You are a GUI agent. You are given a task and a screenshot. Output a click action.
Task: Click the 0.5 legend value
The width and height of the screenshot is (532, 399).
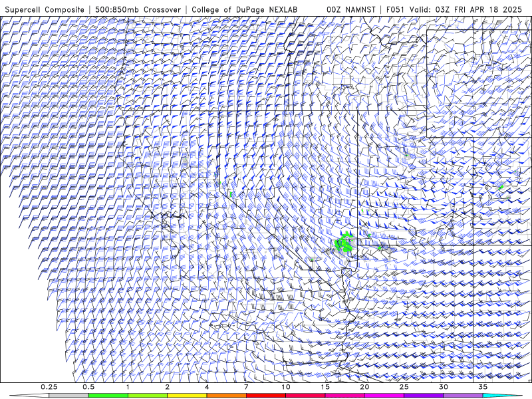pos(88,387)
